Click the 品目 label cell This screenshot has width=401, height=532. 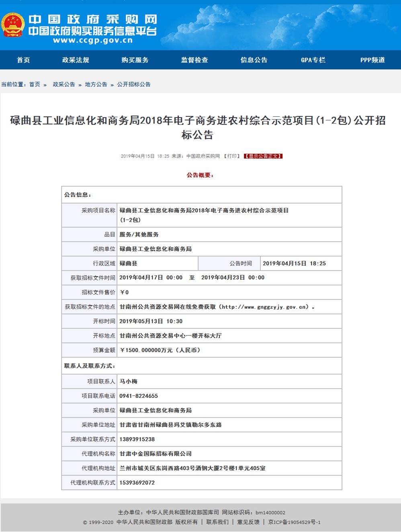coord(89,234)
